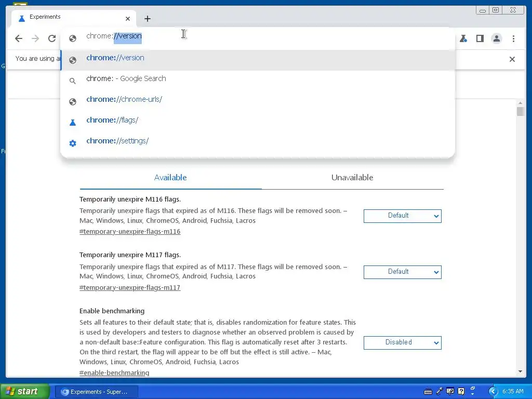Click the tray keyboard icon
The width and height of the screenshot is (532, 399).
point(428,392)
